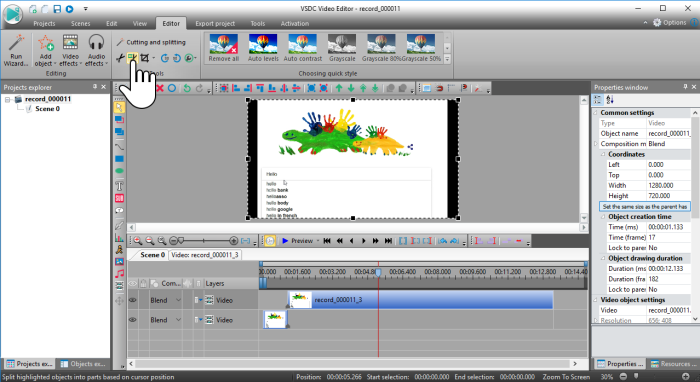Apply the Grayscale quick style
The height and width of the screenshot is (382, 700).
(x=342, y=48)
